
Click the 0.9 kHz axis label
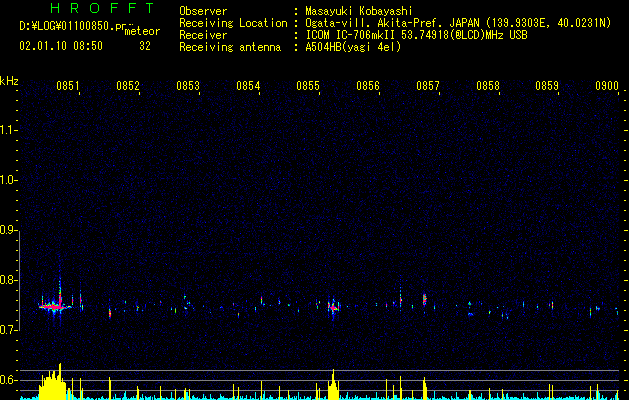(x=8, y=230)
